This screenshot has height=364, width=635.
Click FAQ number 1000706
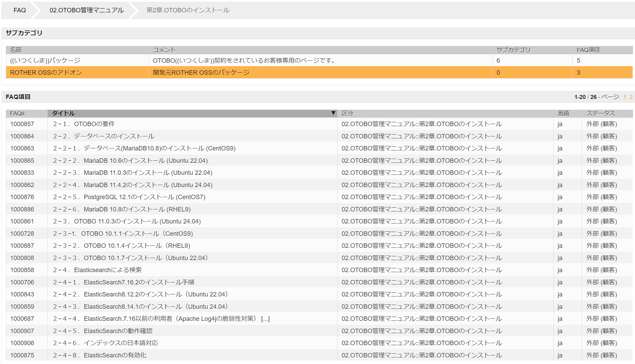coord(22,282)
